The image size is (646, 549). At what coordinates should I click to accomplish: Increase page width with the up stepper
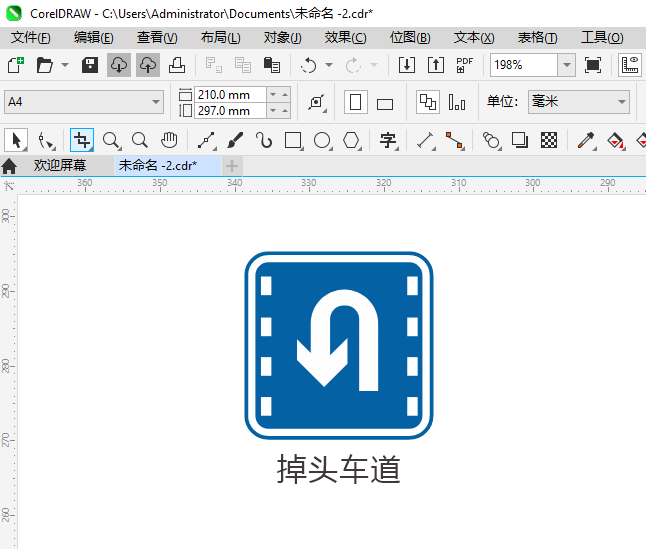coord(285,95)
